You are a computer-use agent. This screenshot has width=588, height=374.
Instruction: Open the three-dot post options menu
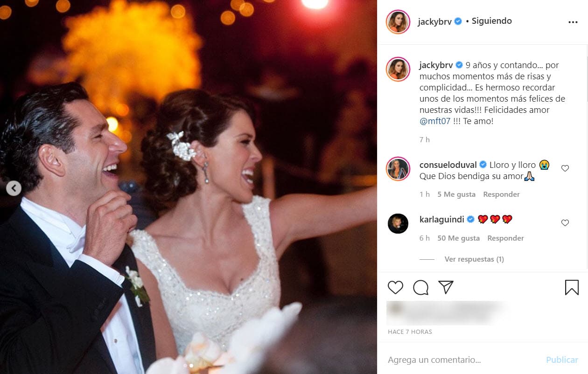click(x=573, y=21)
